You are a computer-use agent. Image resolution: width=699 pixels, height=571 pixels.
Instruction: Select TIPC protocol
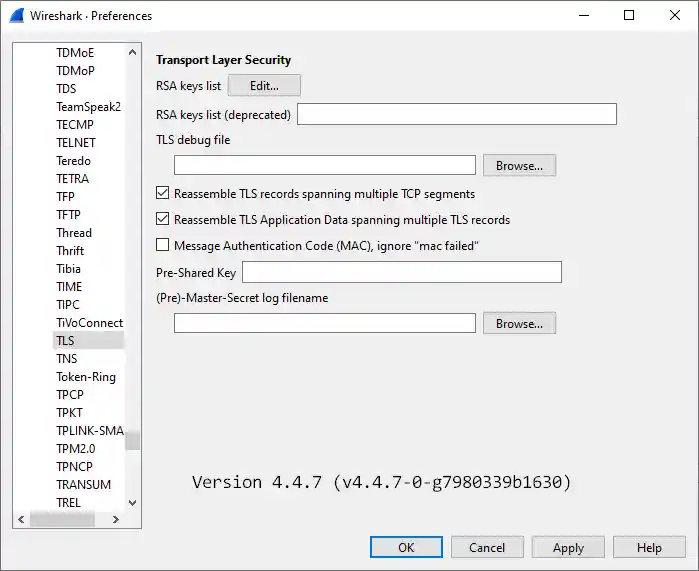68,304
